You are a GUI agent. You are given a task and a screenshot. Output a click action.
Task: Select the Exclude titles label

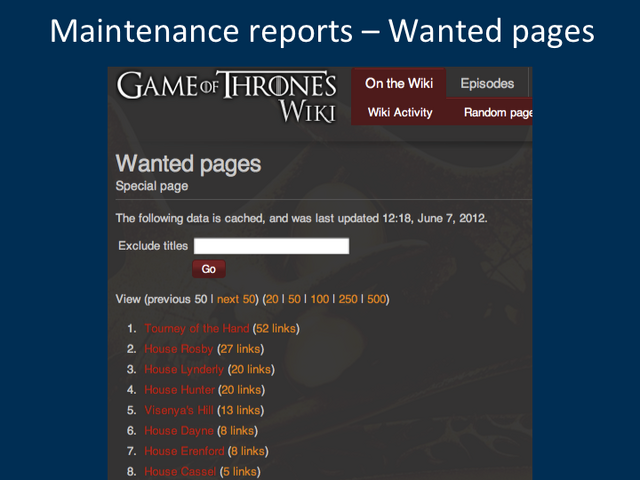(153, 246)
